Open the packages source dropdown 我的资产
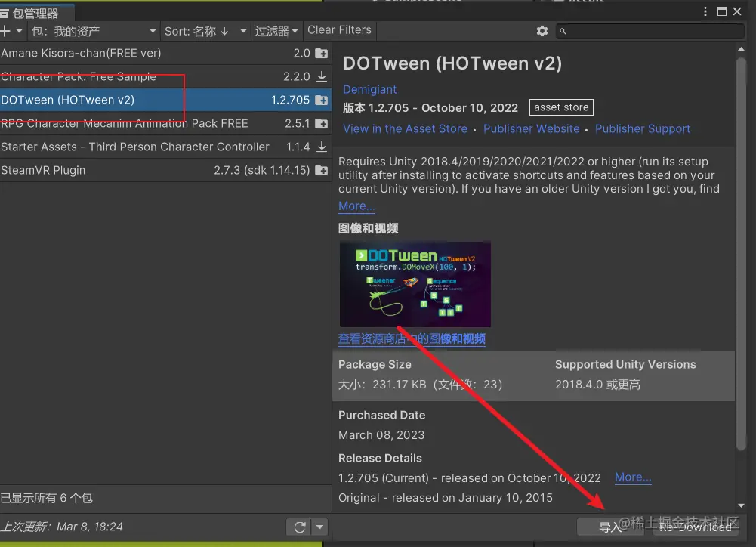 pyautogui.click(x=94, y=31)
